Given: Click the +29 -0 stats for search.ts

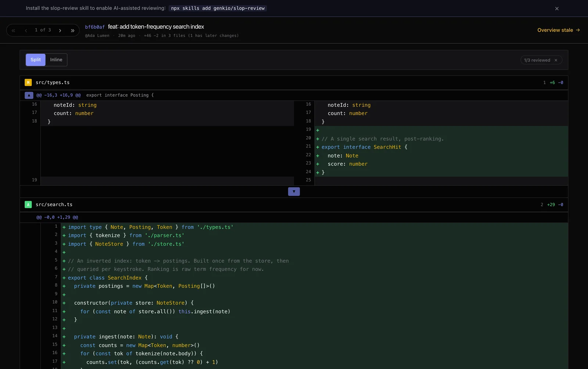Looking at the screenshot, I should coord(555,205).
